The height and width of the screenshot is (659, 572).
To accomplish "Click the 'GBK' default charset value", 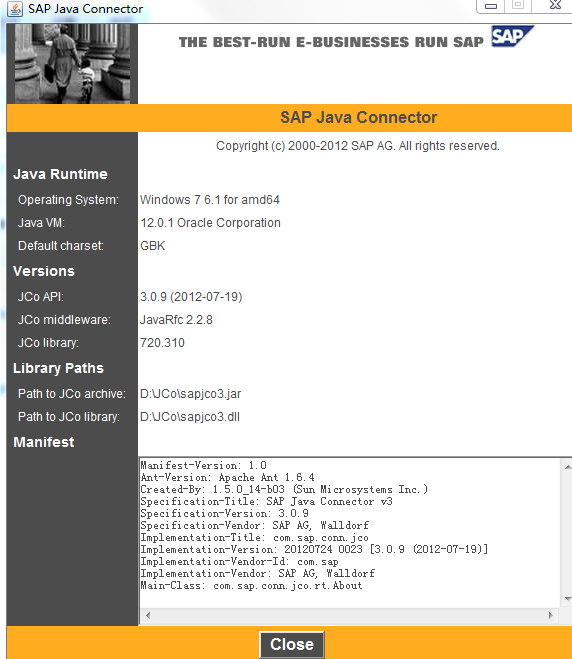I will coord(153,245).
